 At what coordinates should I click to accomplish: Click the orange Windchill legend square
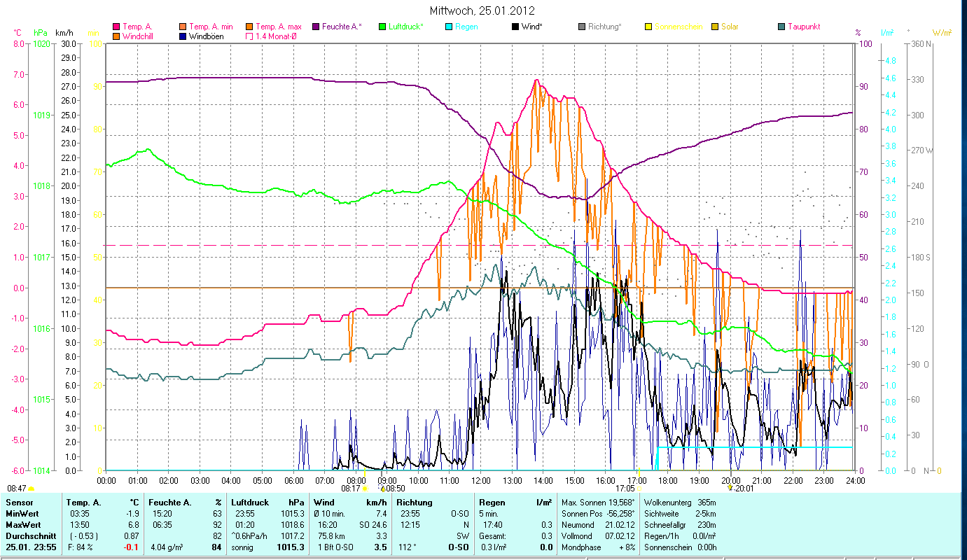click(116, 36)
